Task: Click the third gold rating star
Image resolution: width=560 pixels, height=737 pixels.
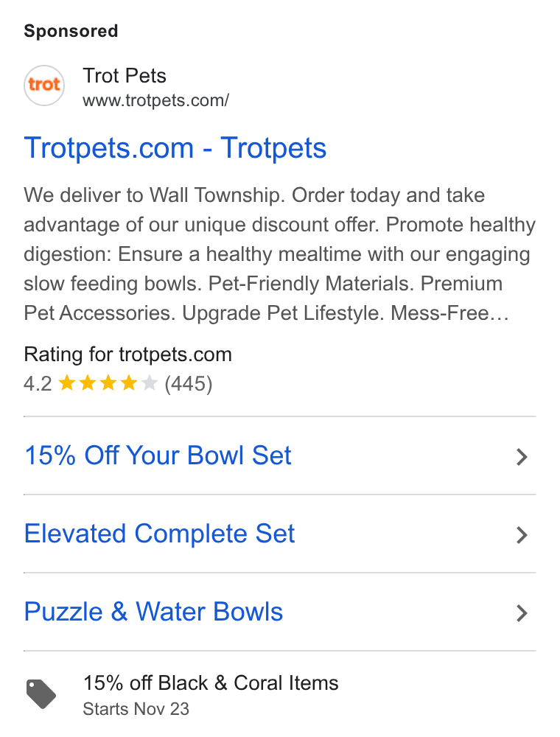Action: tap(108, 383)
